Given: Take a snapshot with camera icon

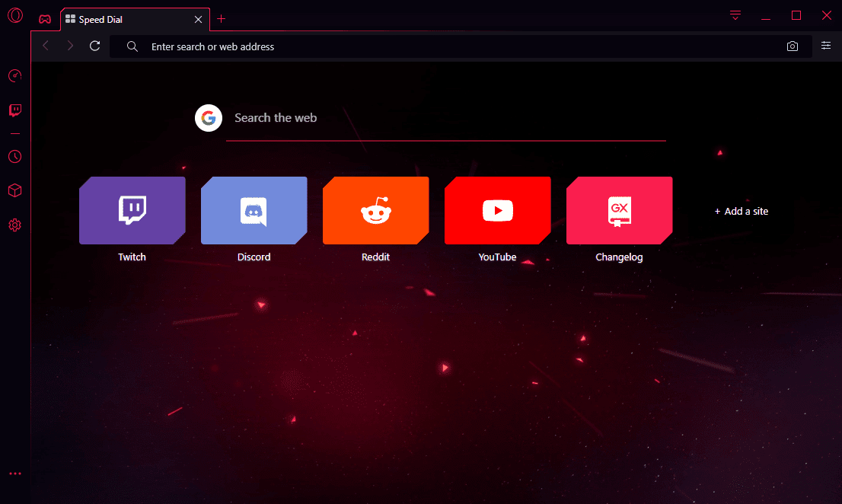Looking at the screenshot, I should pos(792,46).
